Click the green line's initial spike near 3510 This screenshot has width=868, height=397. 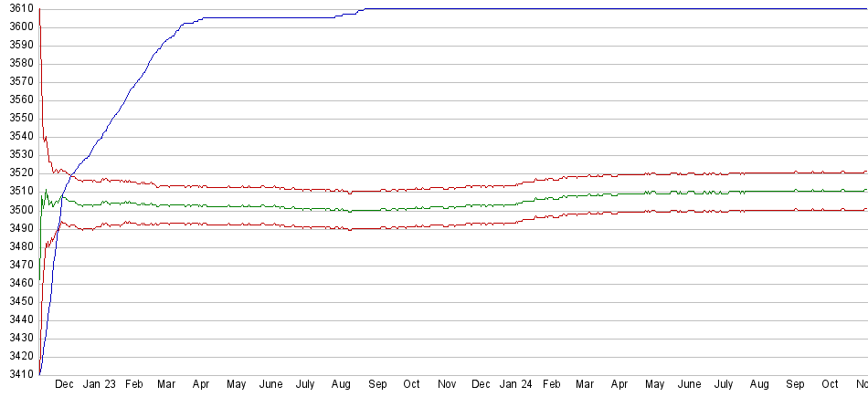pos(46,191)
